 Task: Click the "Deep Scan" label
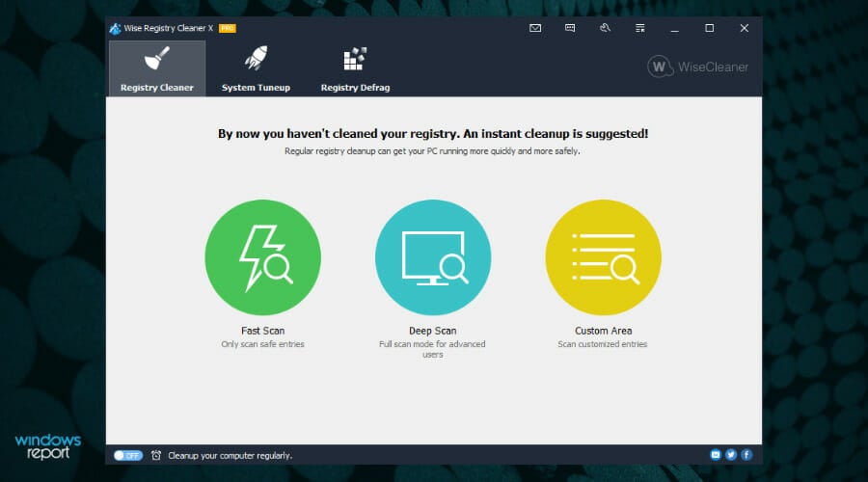(x=433, y=331)
